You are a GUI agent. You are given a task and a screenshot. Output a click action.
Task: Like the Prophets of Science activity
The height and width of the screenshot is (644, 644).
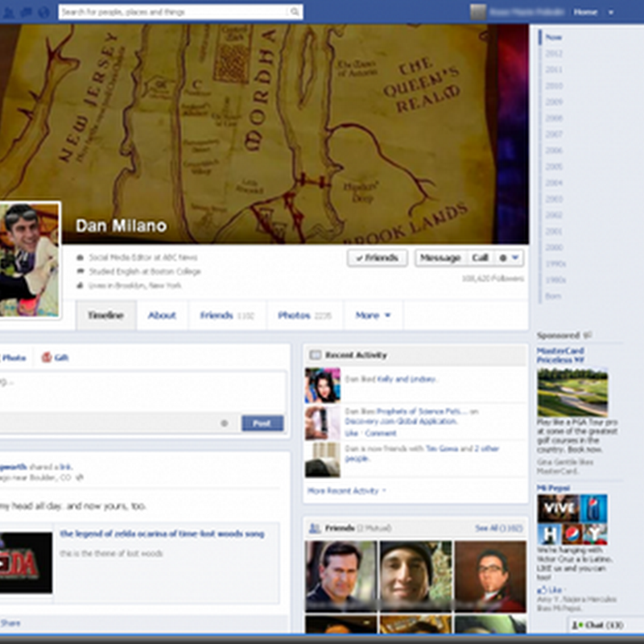(x=351, y=433)
